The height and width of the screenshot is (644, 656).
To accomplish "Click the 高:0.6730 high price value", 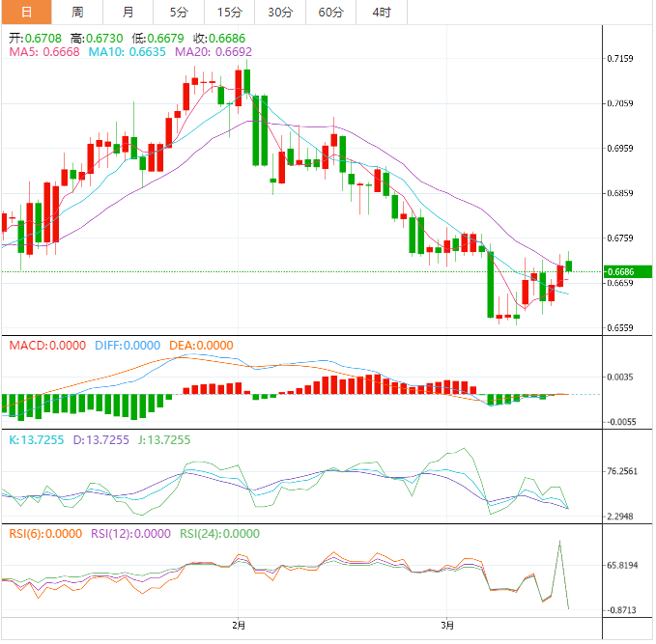I will (97, 39).
